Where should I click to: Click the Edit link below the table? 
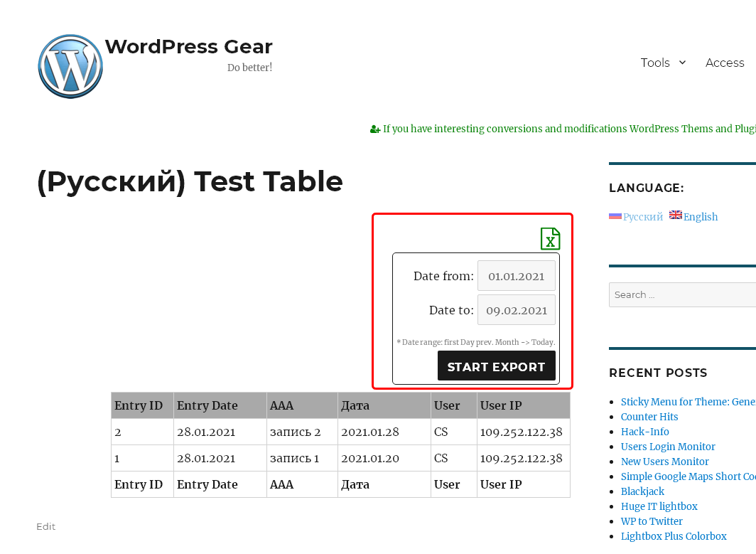coord(45,526)
